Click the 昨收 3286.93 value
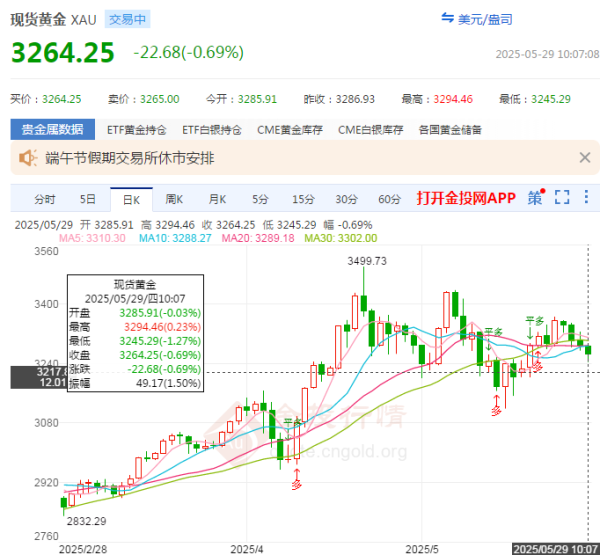600x555 pixels. pyautogui.click(x=355, y=99)
